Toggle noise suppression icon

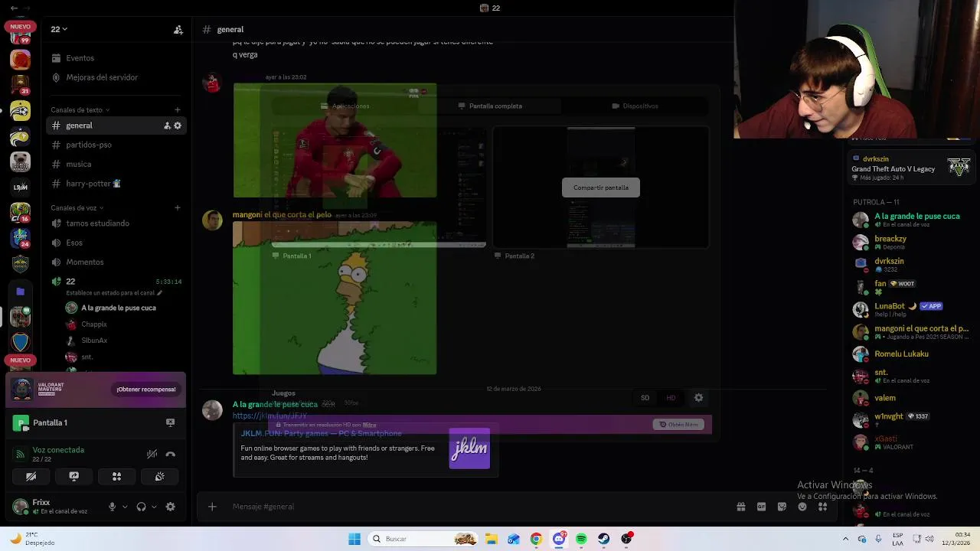pyautogui.click(x=152, y=454)
